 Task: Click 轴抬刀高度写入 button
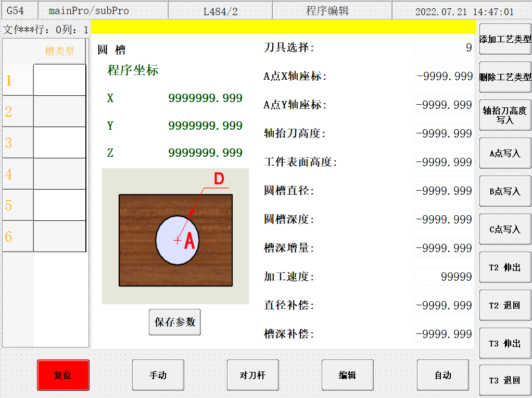pyautogui.click(x=505, y=115)
